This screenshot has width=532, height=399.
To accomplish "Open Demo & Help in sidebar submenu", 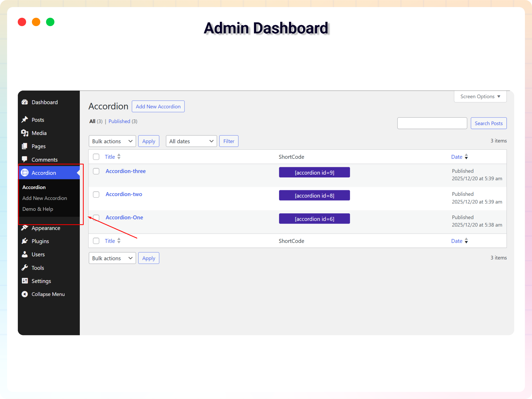I will [38, 209].
